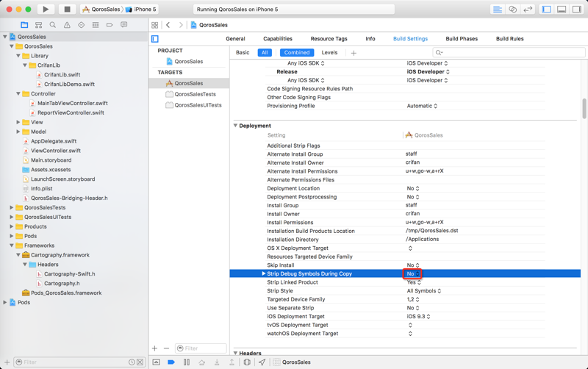This screenshot has height=369, width=588.
Task: Open the Capabilities tab
Action: click(278, 39)
